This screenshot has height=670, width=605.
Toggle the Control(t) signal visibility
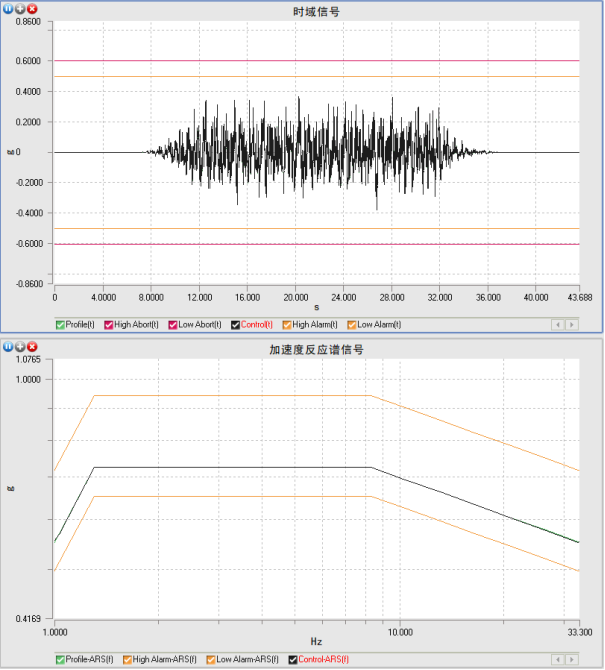point(236,324)
